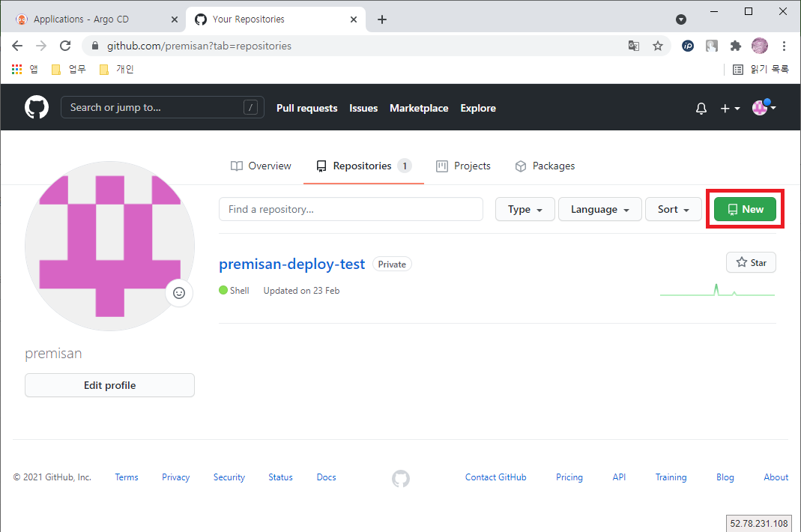801x532 pixels.
Task: Click the green New repository button
Action: tap(745, 209)
